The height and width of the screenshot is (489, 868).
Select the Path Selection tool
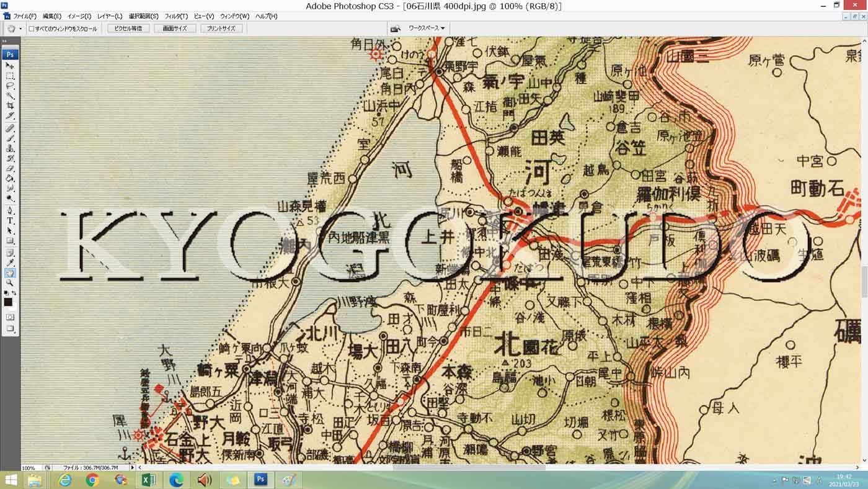click(x=10, y=230)
